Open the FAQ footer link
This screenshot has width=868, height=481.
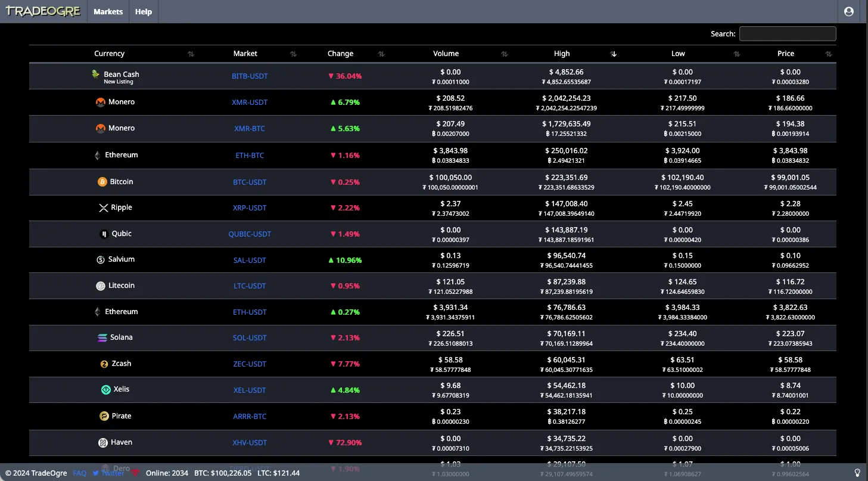click(x=80, y=473)
